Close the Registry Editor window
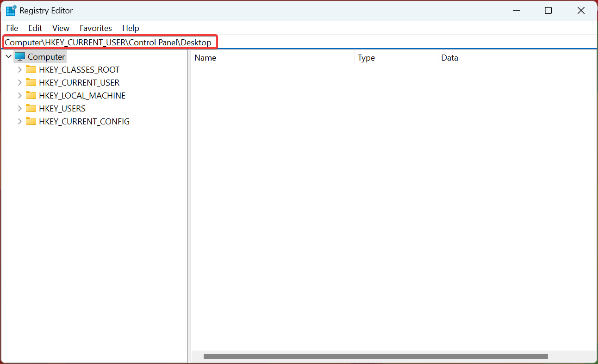The width and height of the screenshot is (598, 364). point(581,11)
